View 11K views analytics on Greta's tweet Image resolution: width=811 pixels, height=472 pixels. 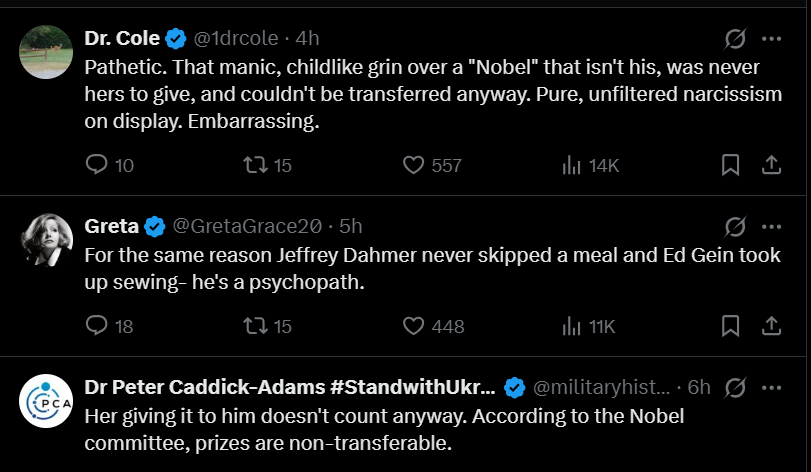click(x=572, y=325)
